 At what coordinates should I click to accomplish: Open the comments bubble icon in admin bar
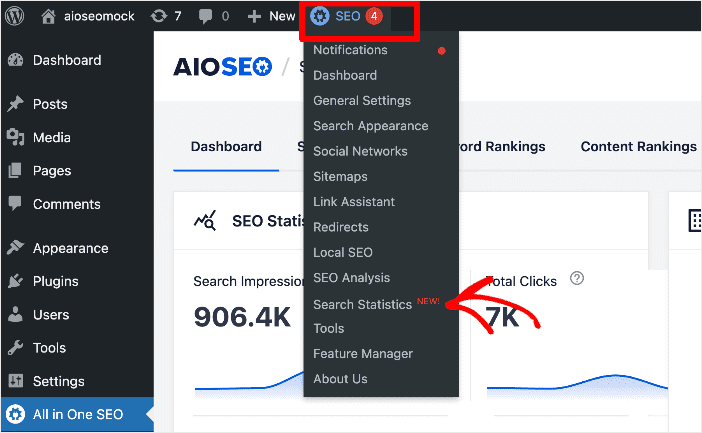tap(205, 17)
